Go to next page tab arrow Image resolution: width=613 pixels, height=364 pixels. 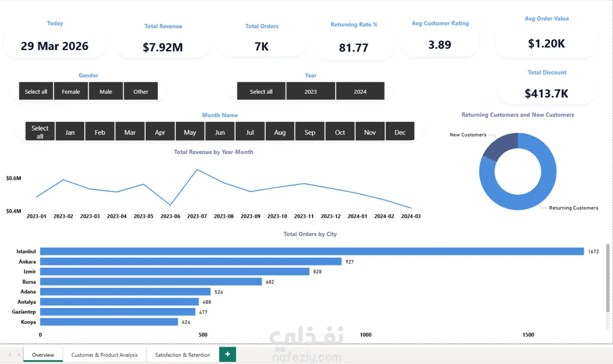19,354
